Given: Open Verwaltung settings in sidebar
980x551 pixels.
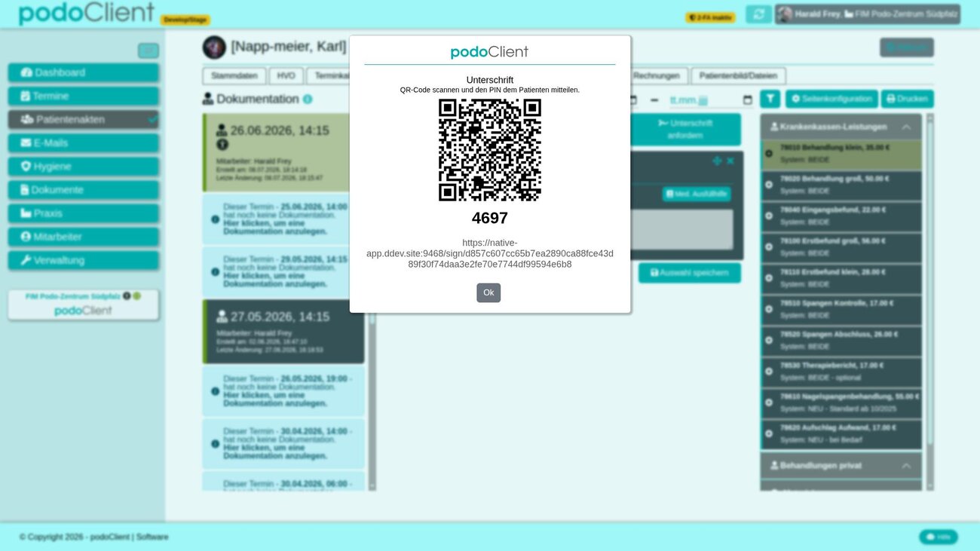Looking at the screenshot, I should tap(84, 259).
